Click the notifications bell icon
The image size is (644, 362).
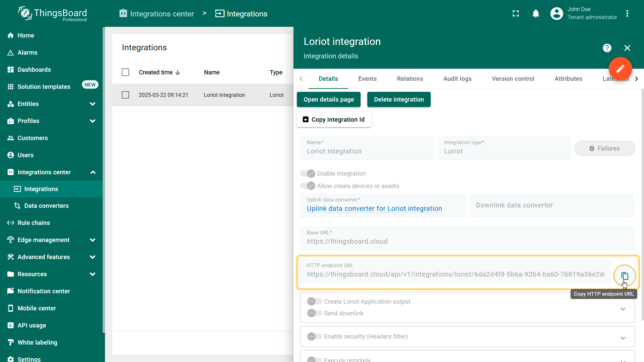click(536, 13)
